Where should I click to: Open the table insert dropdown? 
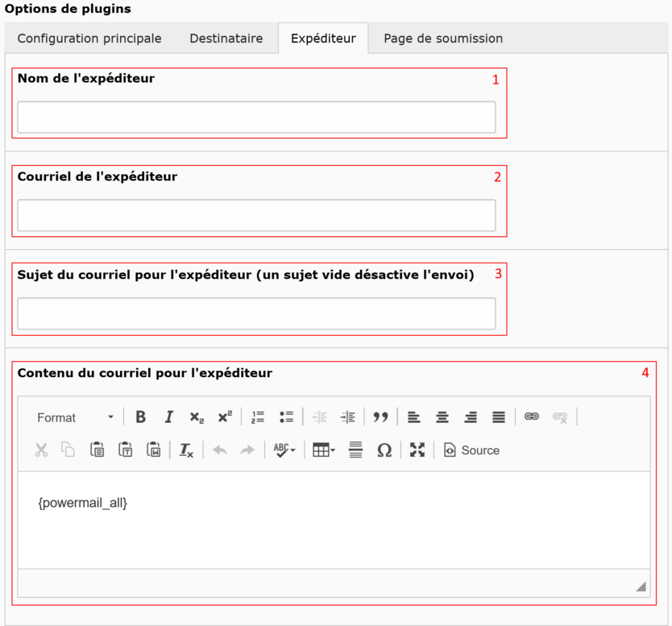[x=324, y=450]
